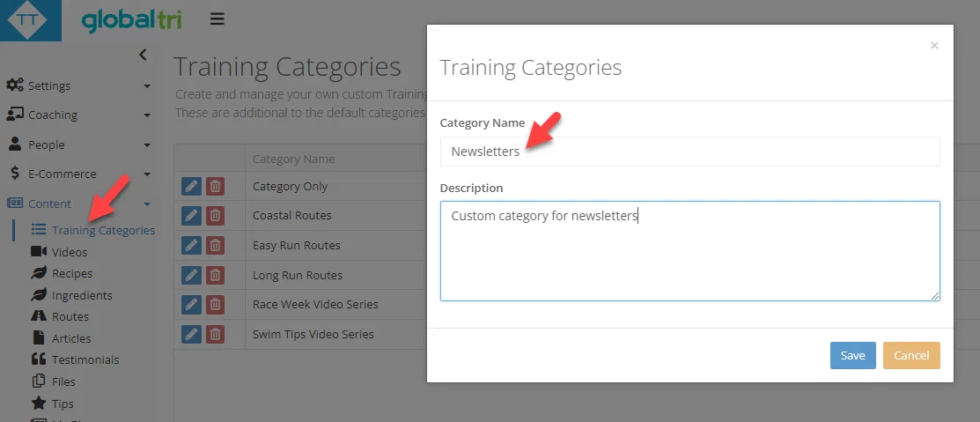Go to Testimonials in the sidebar
The image size is (980, 422).
(x=75, y=359)
